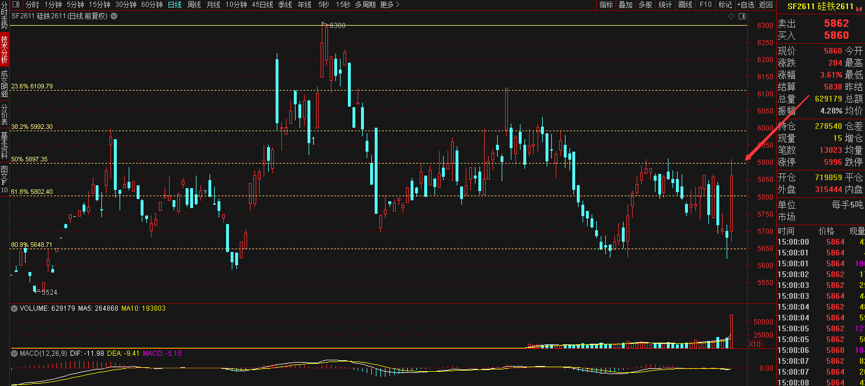Expand the 更多 periods menu
This screenshot has width=865, height=386.
(390, 5)
